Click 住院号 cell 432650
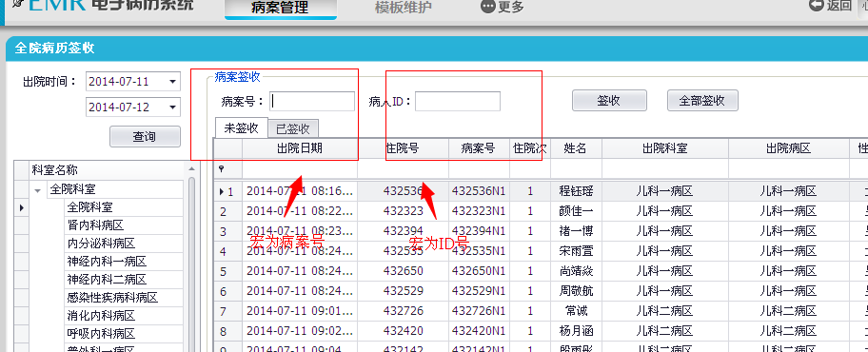868x352 pixels. tap(403, 271)
